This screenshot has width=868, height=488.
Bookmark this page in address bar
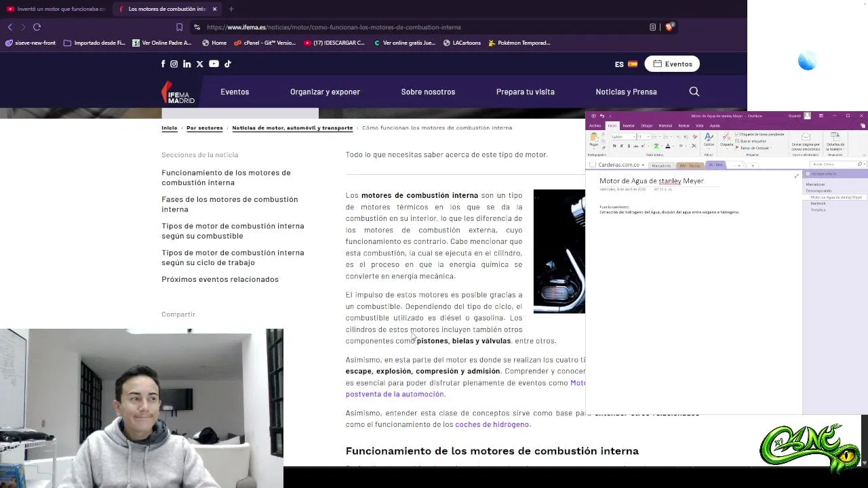(179, 27)
